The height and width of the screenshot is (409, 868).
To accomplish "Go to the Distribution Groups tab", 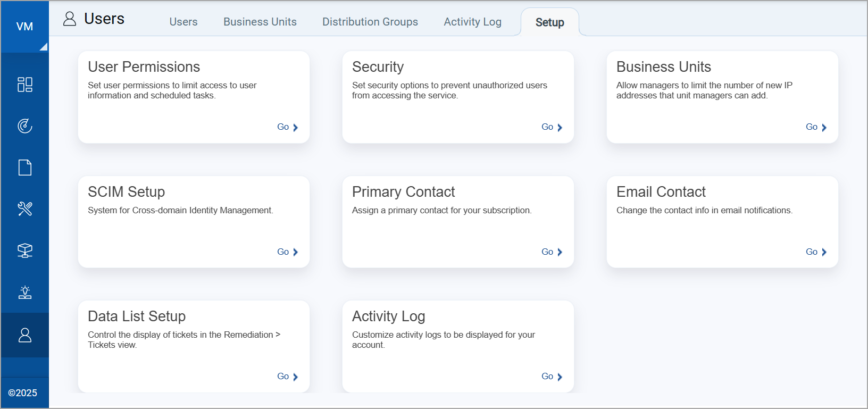I will (370, 22).
